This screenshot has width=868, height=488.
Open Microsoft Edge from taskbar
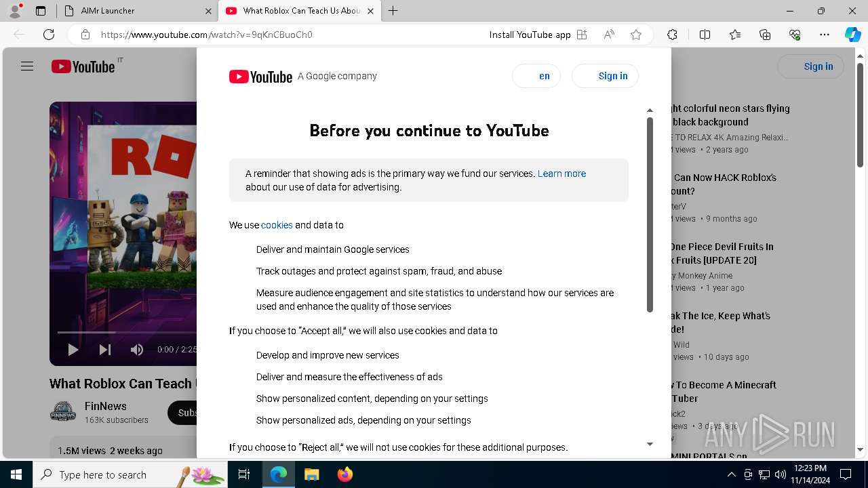click(279, 474)
